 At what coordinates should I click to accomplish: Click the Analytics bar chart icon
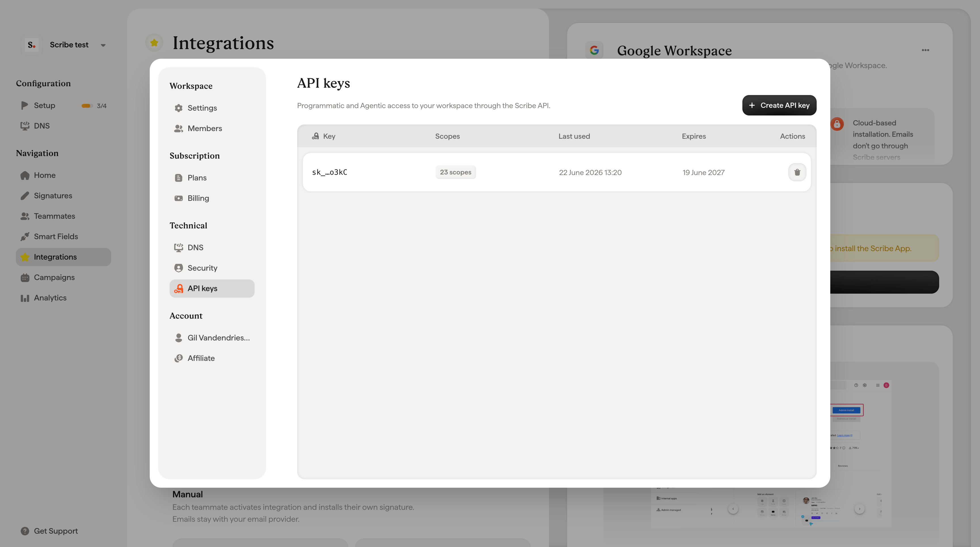[x=25, y=298]
